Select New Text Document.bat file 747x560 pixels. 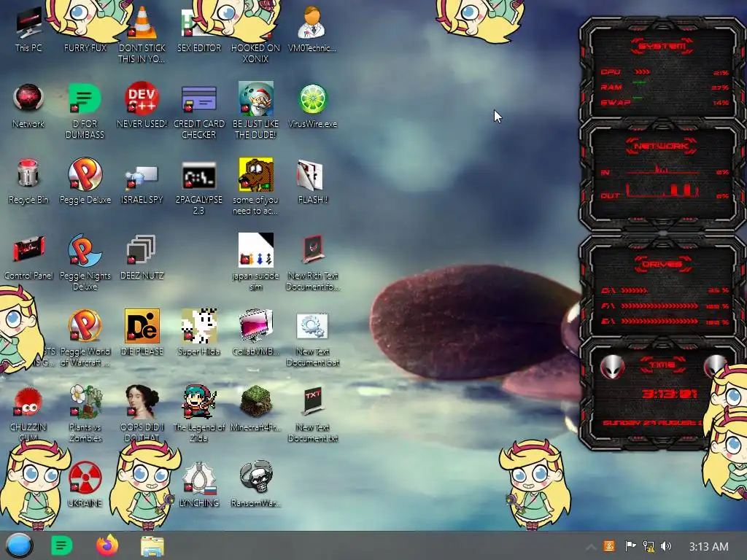[x=312, y=340]
